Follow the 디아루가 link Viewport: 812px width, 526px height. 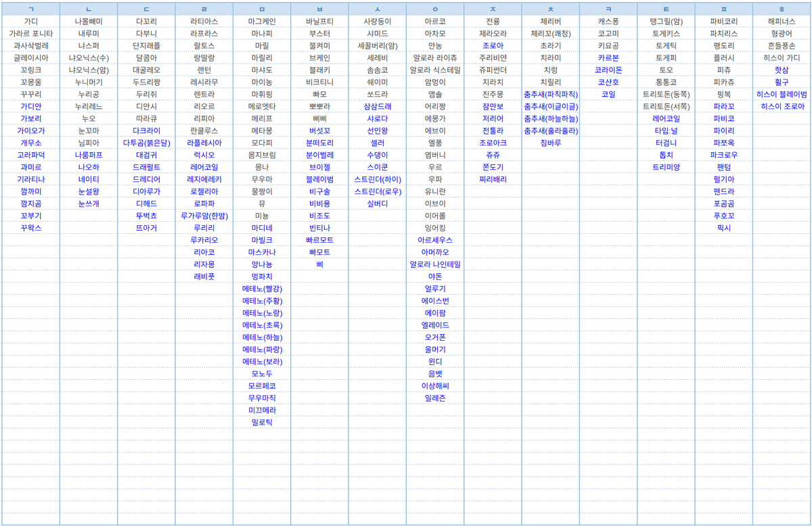[146, 191]
